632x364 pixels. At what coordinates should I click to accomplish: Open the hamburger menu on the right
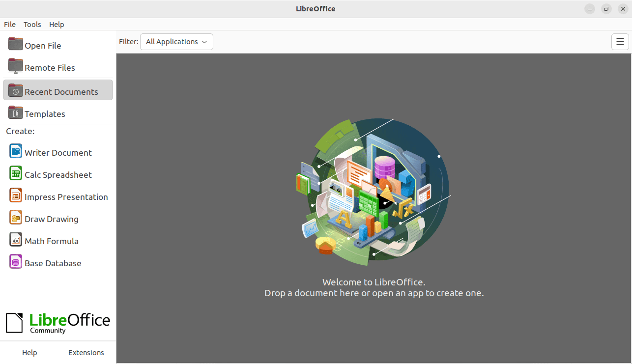tap(620, 42)
